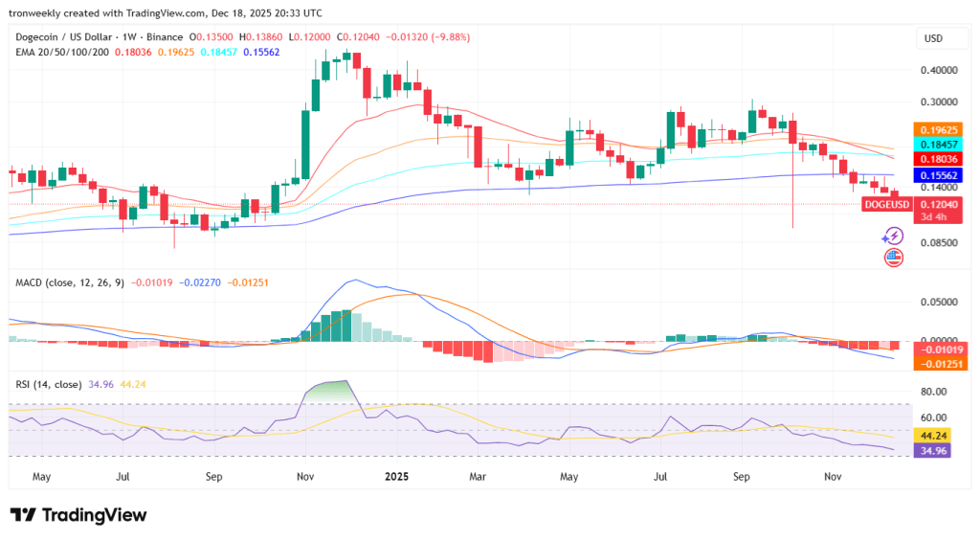Viewport: 980px width, 541px height.
Task: Click the red 0.18036 EMA price tag
Action: pyautogui.click(x=939, y=159)
